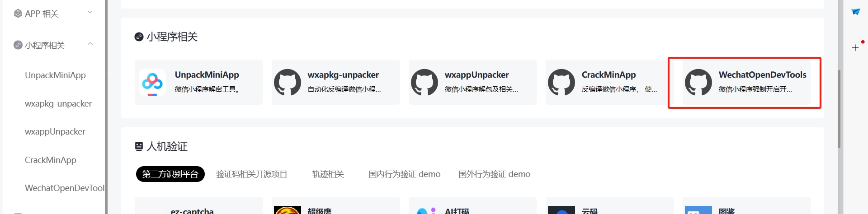Collapse the 小程序相关 sidebar chevron
This screenshot has width=868, height=214.
(x=90, y=44)
